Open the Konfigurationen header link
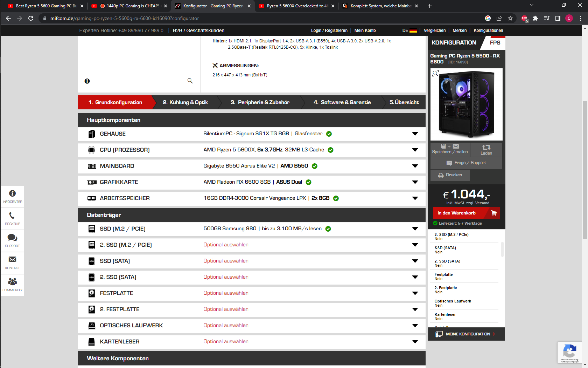588x368 pixels. [488, 30]
